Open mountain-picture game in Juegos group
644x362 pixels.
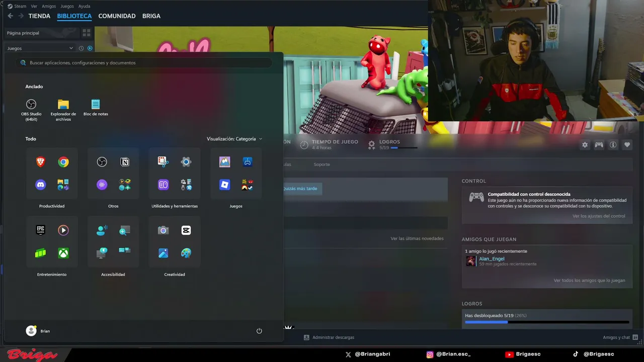(224, 162)
